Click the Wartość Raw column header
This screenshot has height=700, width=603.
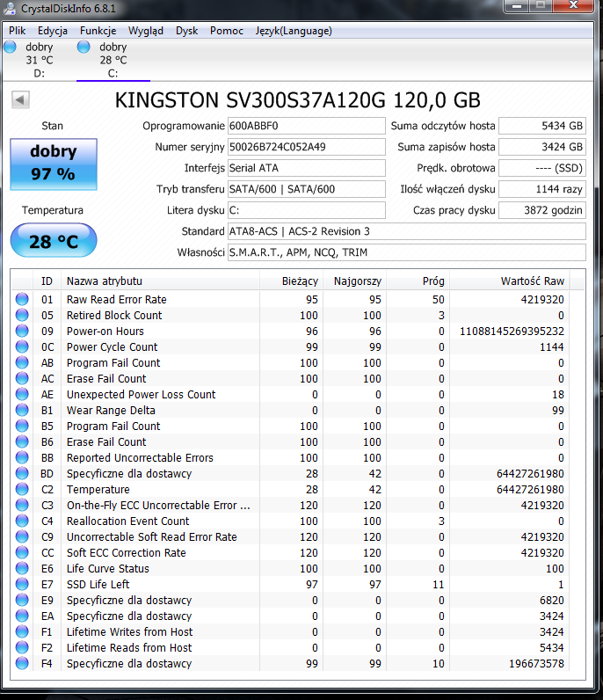pos(510,281)
